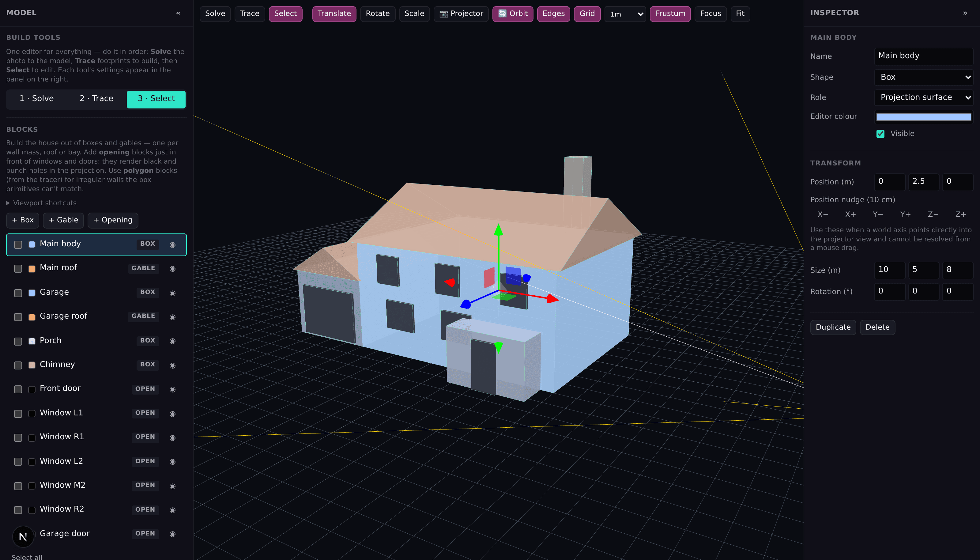Delete the Main body block

(x=877, y=328)
